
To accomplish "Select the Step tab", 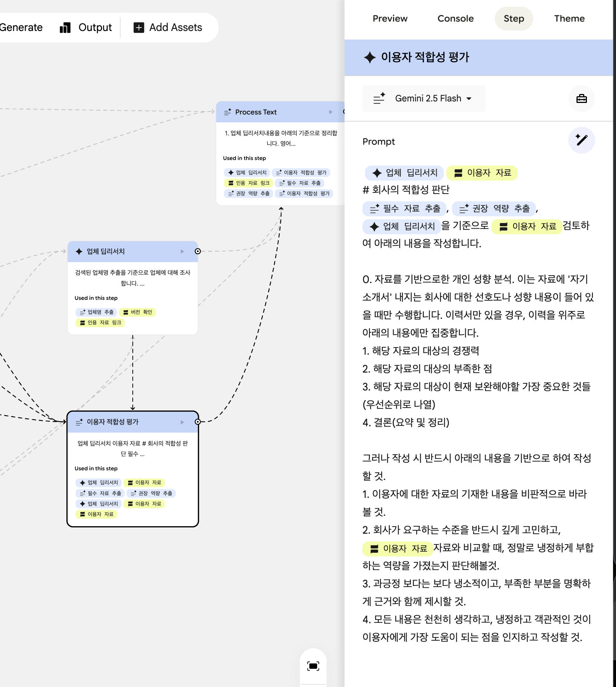I will pos(513,19).
